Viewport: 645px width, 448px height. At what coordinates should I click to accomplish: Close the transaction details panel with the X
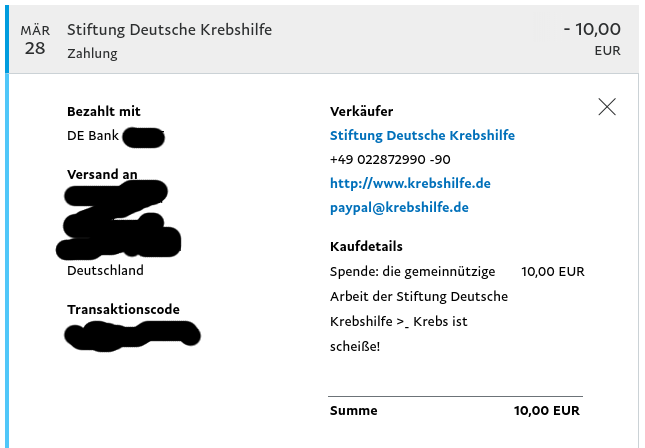(x=607, y=107)
